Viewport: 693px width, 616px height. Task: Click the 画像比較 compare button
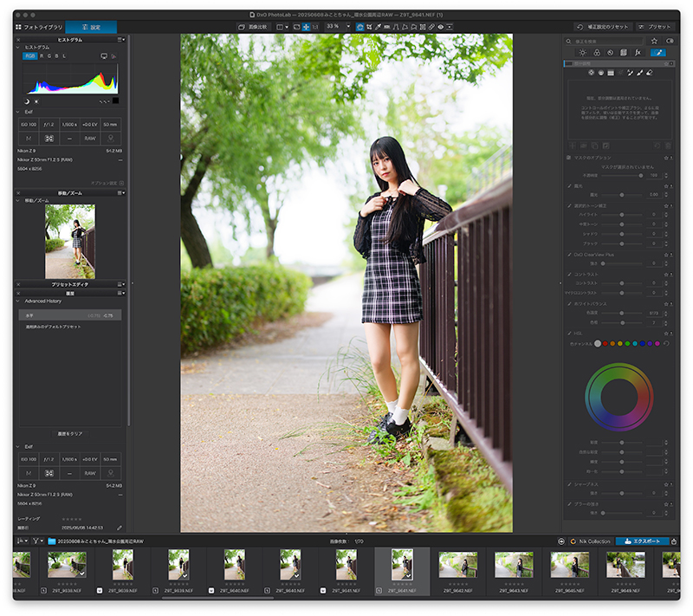point(253,27)
